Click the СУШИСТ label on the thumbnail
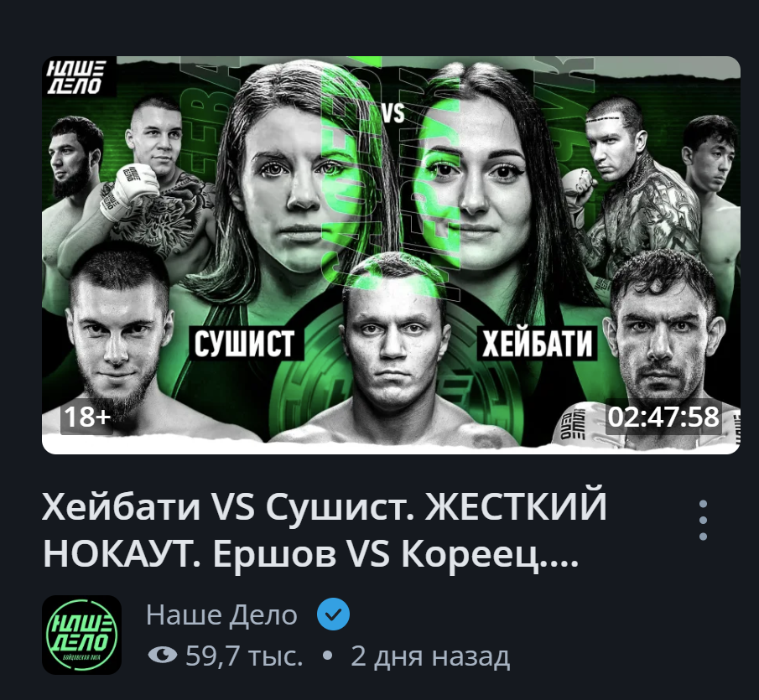This screenshot has width=759, height=700. point(244,344)
